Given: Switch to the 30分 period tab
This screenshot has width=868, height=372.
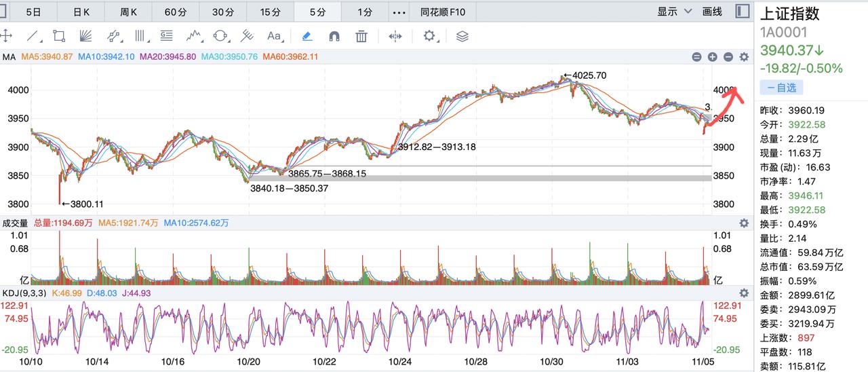Looking at the screenshot, I should click(223, 12).
